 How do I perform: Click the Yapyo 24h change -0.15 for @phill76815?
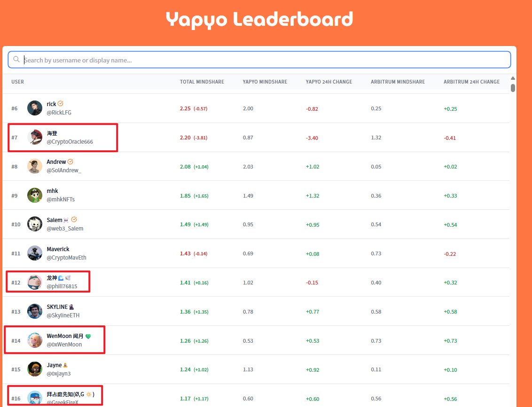[x=312, y=283]
